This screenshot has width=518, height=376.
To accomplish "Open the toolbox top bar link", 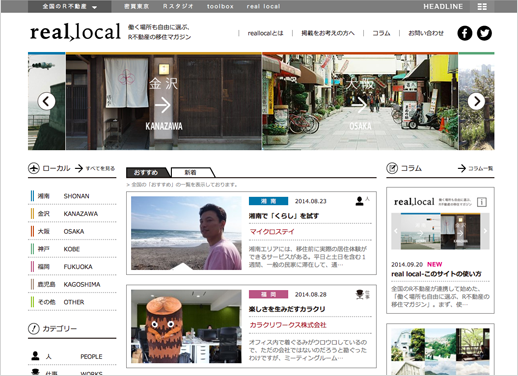I will (x=220, y=6).
